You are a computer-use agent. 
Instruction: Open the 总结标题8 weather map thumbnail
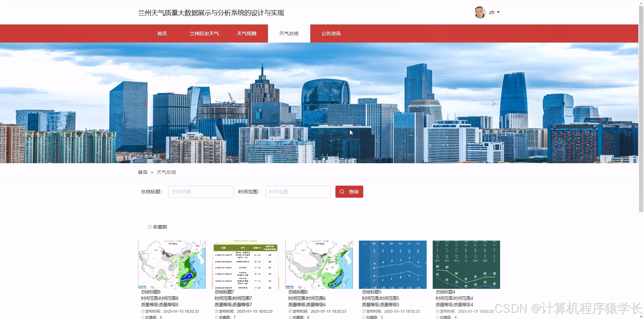point(172,264)
